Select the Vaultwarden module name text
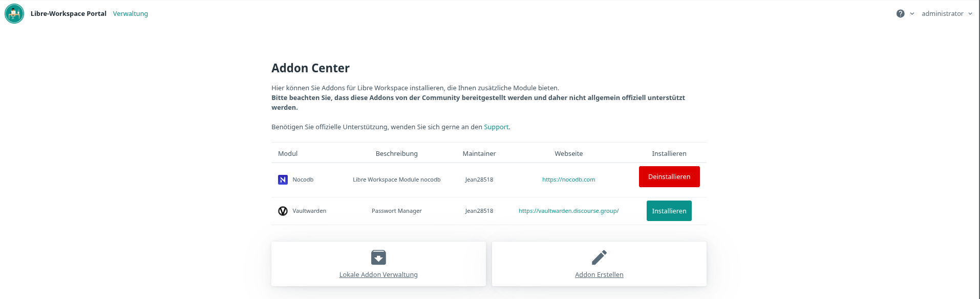This screenshot has width=980, height=299. (x=309, y=211)
